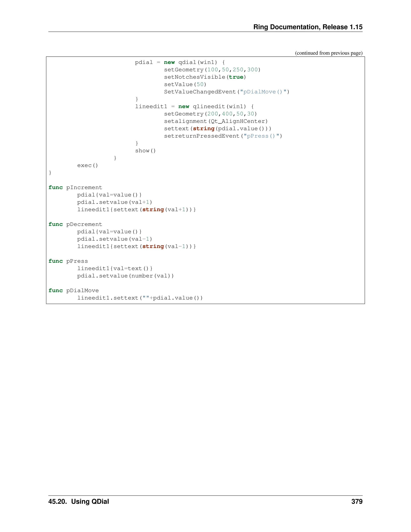411x532 pixels.
Task: Click the setValue(50) code line
Action: (185, 84)
